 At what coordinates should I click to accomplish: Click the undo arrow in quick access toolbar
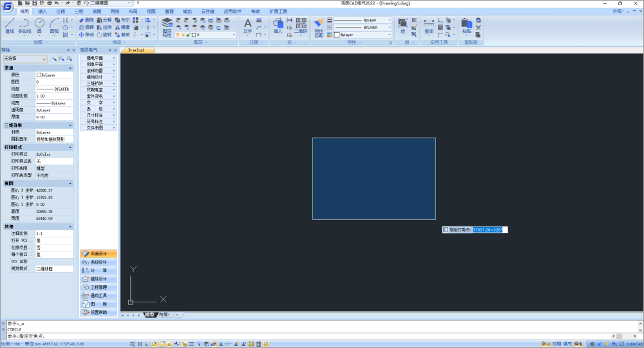[57, 3]
